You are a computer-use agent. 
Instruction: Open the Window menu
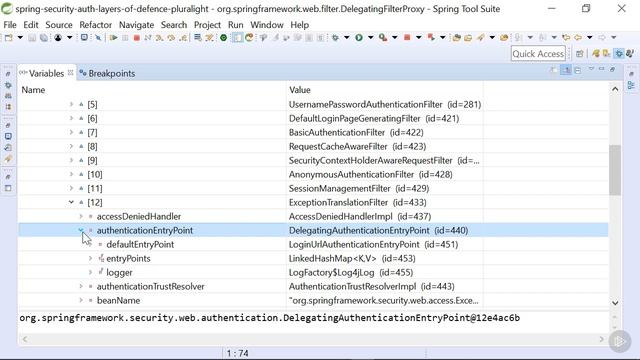[267, 25]
